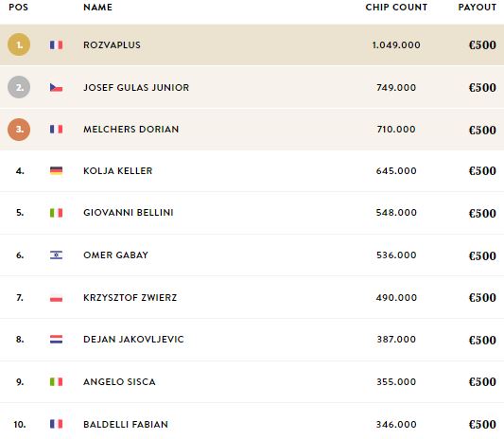The image size is (504, 439).
Task: Click the silver second-place medal icon
Action: pyautogui.click(x=19, y=87)
